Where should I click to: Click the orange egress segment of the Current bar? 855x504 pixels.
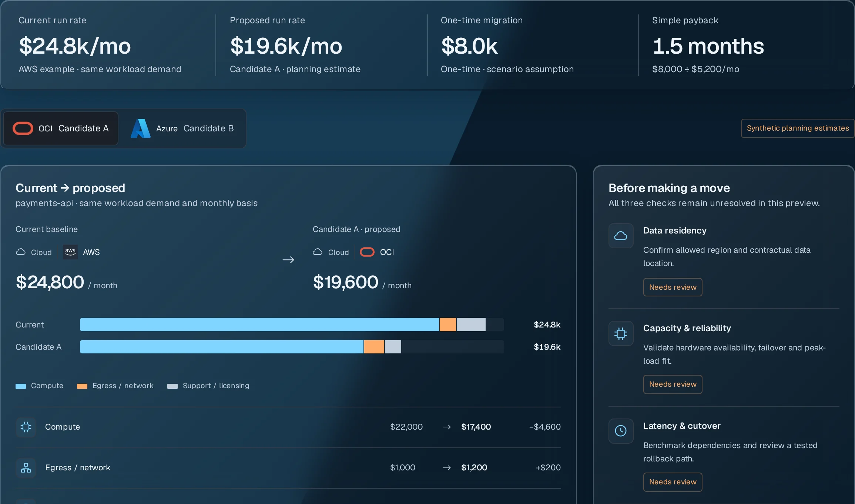(x=448, y=325)
